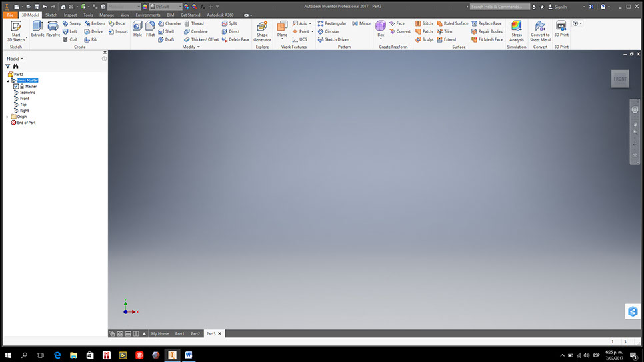Open the Tools ribbon tab
Image resolution: width=644 pixels, height=362 pixels.
[x=88, y=15]
